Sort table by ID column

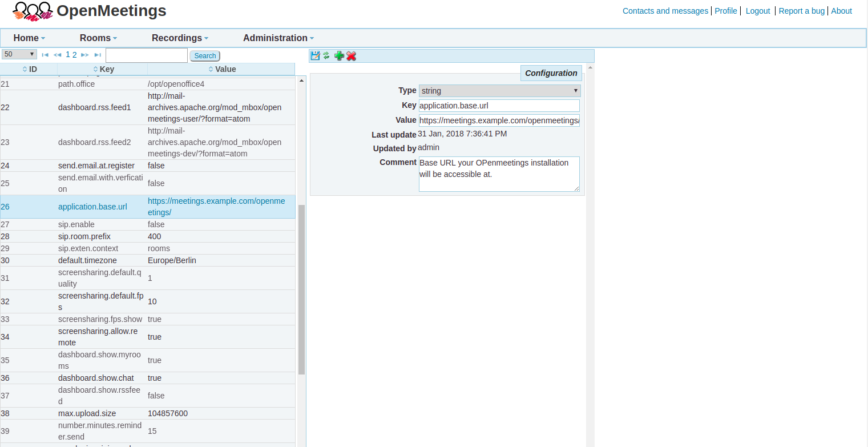(x=29, y=69)
